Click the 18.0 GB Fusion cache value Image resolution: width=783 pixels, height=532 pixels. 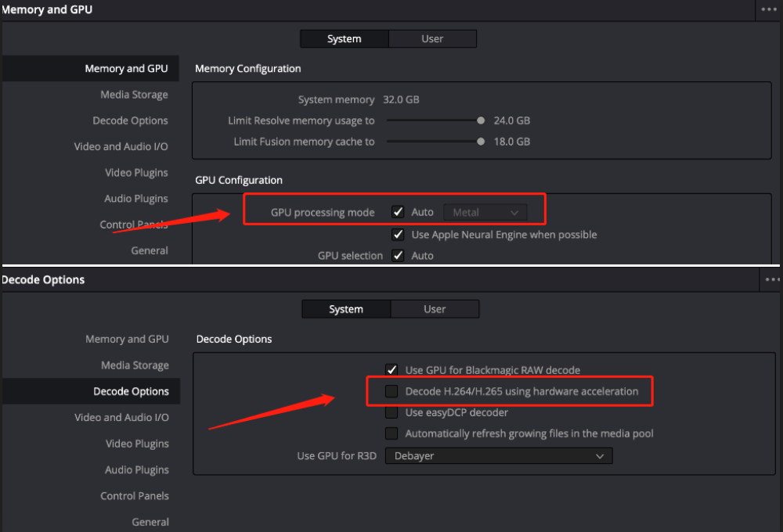tap(512, 142)
